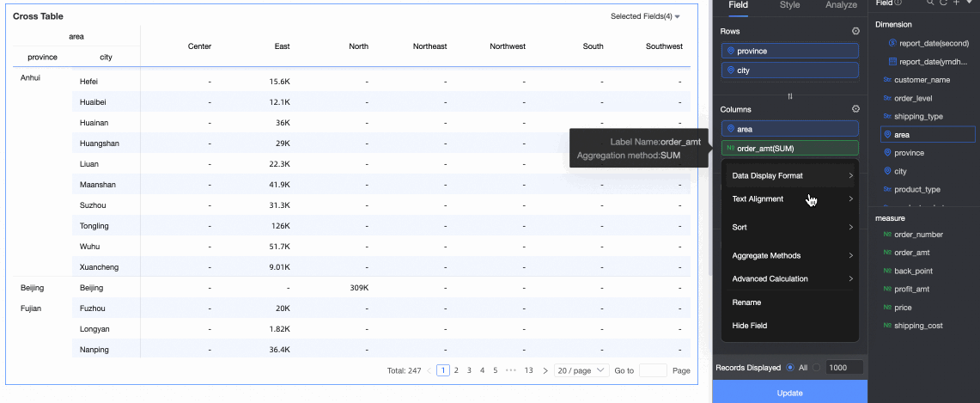
Task: Open the 20 / page size dropdown
Action: coord(581,370)
